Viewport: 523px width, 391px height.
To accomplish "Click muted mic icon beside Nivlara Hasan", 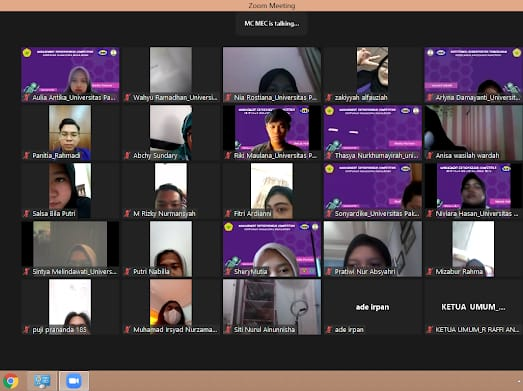I will pyautogui.click(x=430, y=214).
